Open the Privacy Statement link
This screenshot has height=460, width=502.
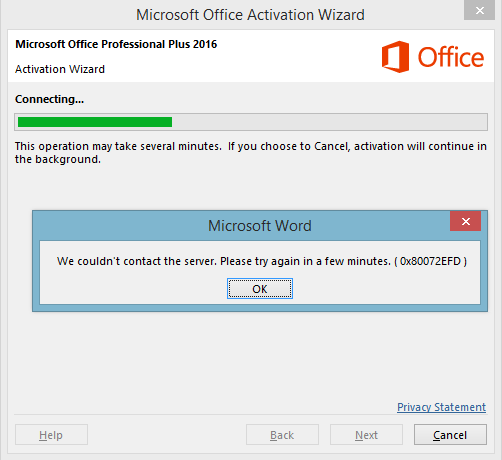click(441, 407)
